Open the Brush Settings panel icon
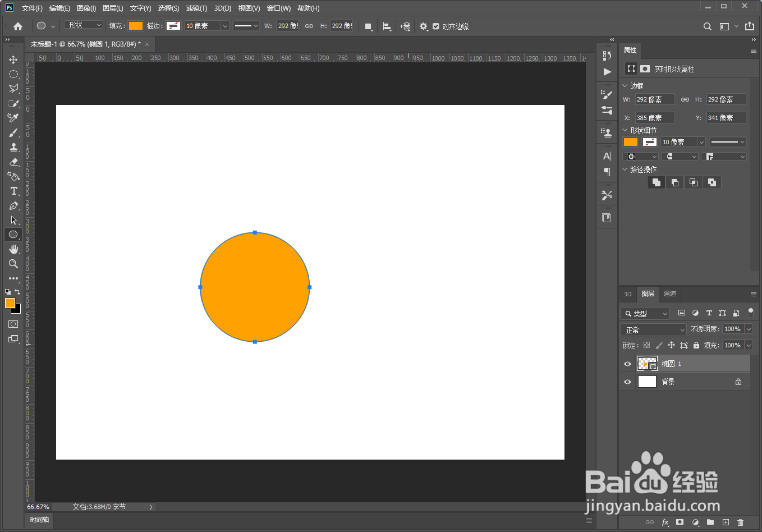This screenshot has height=532, width=762. pyautogui.click(x=607, y=95)
